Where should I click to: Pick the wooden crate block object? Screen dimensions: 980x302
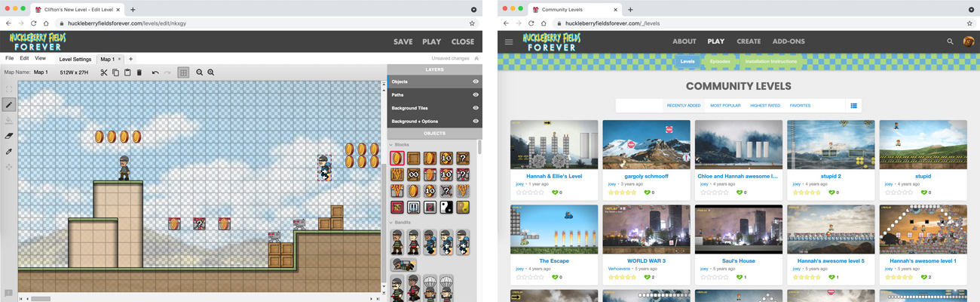point(413,158)
